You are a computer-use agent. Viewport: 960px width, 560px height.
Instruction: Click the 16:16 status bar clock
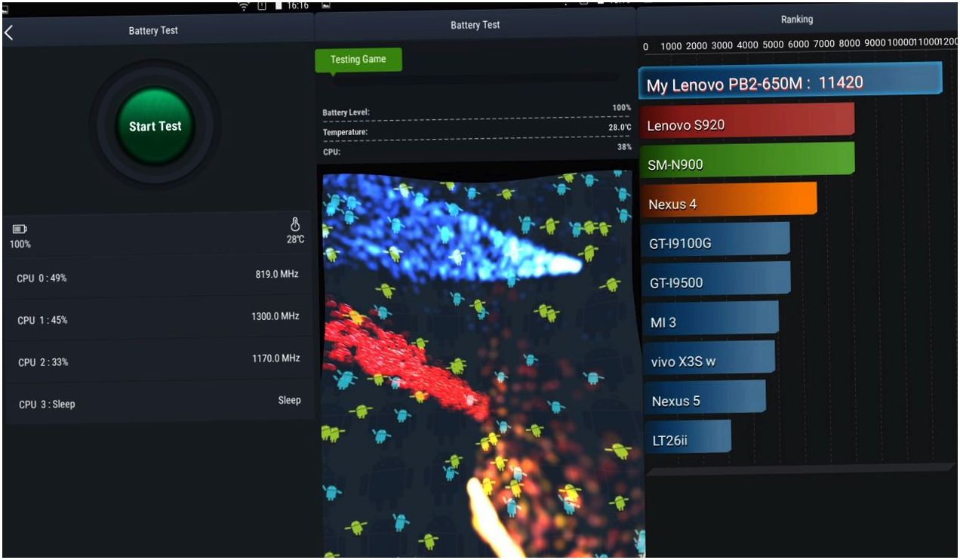(298, 5)
